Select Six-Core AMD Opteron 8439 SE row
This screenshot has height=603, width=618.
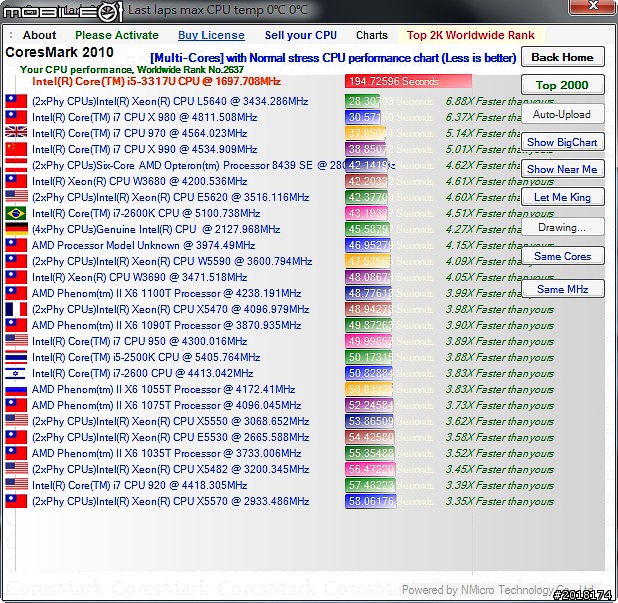pos(188,165)
